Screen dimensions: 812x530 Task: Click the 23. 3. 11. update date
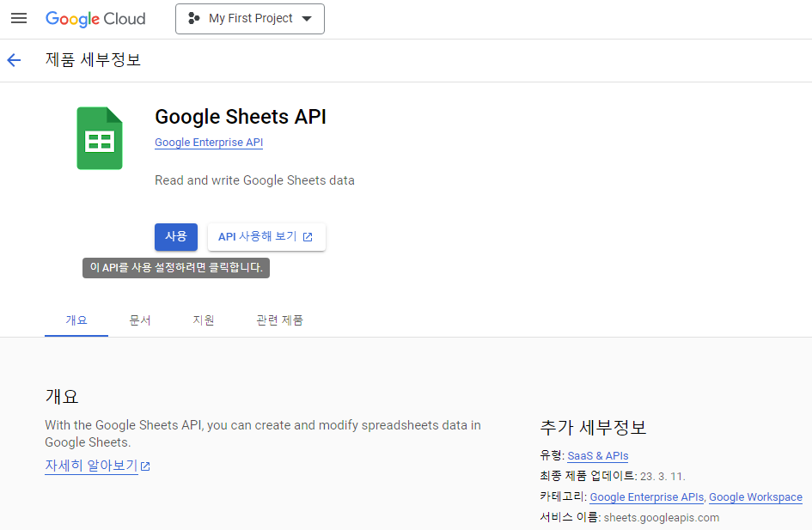(x=662, y=476)
